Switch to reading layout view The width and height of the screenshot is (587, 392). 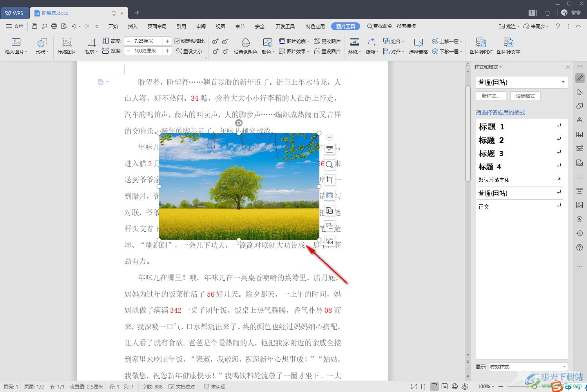tap(424, 387)
